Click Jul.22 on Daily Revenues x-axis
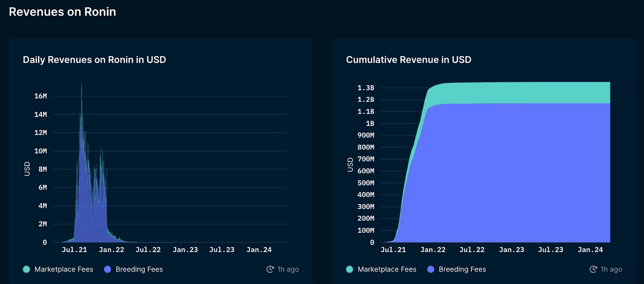Viewport: 644px width, 284px height. pyautogui.click(x=148, y=250)
